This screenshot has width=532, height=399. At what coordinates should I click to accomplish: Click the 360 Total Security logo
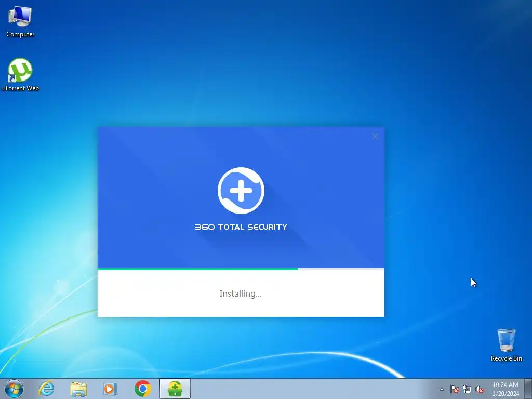pos(241,190)
